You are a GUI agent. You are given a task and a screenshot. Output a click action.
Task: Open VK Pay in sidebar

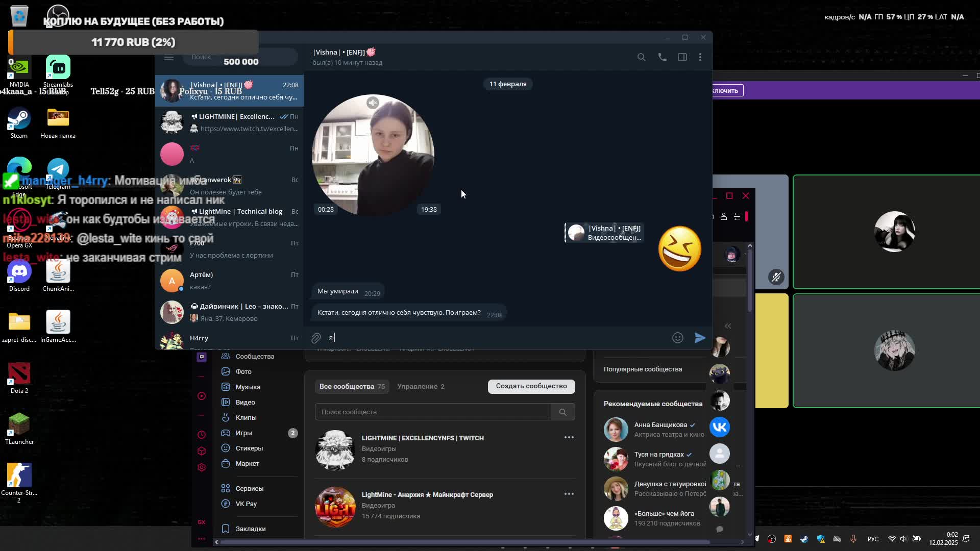246,504
